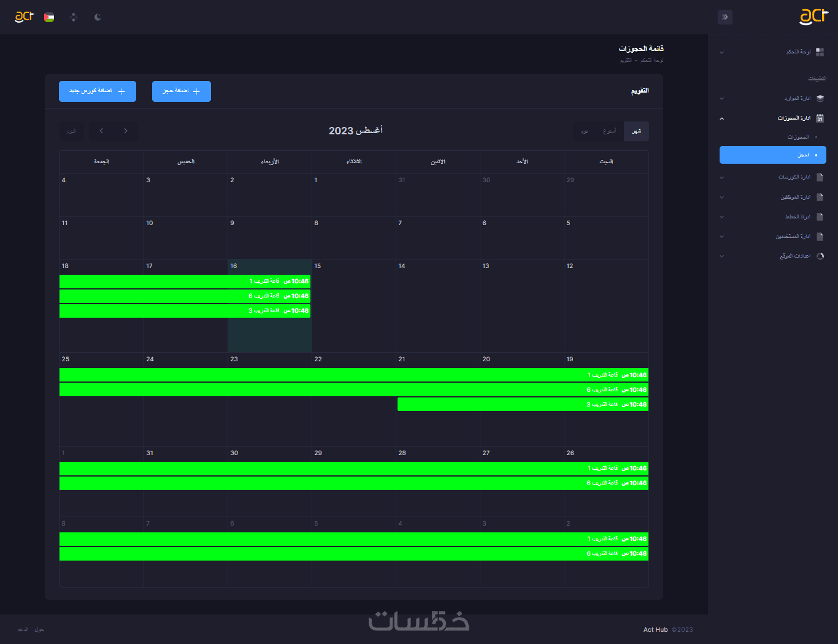
Task: Click the لوحة التحكم breadcrumb link
Action: coord(652,61)
